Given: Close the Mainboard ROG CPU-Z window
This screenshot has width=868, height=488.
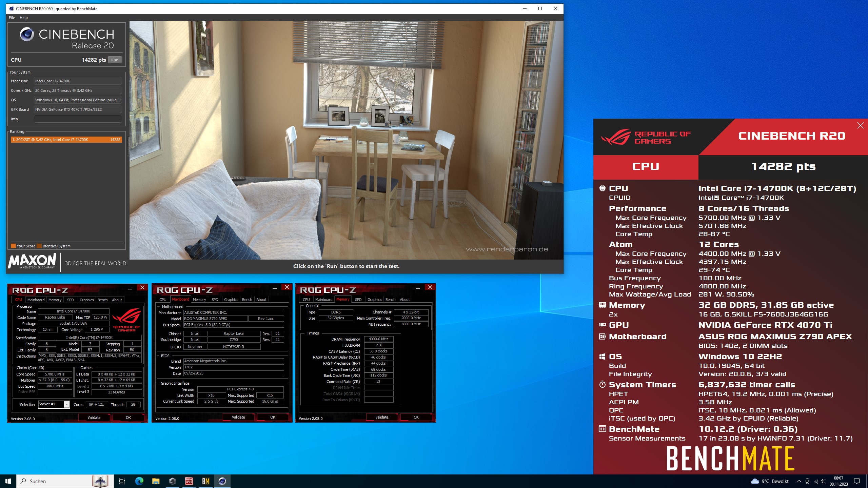Looking at the screenshot, I should pos(287,287).
